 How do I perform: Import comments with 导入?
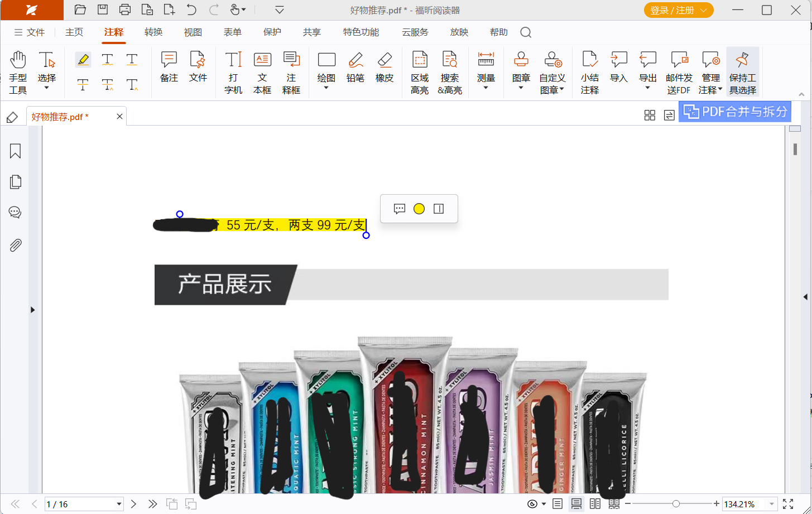pos(619,67)
